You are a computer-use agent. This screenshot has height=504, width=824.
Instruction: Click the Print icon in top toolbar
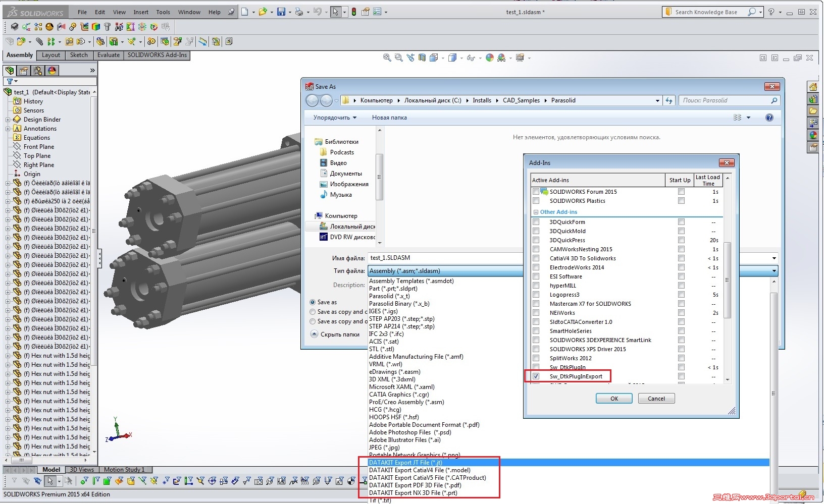(299, 12)
